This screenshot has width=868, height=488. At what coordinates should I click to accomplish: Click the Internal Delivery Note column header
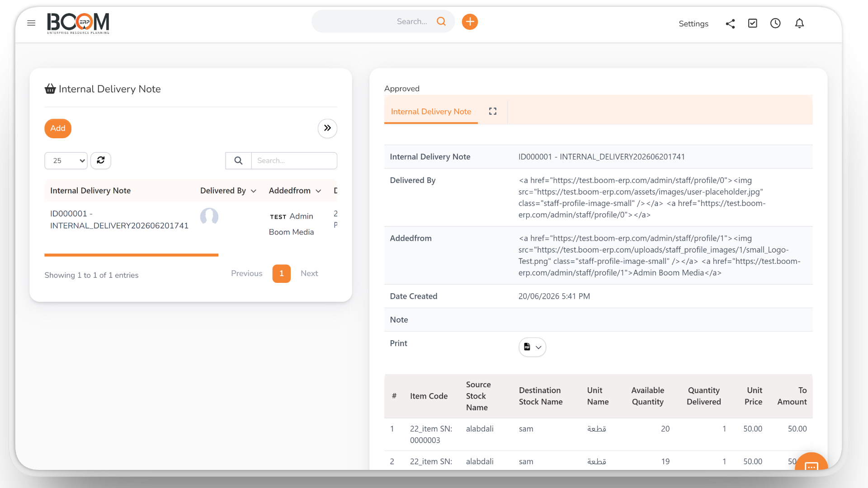[x=90, y=191]
